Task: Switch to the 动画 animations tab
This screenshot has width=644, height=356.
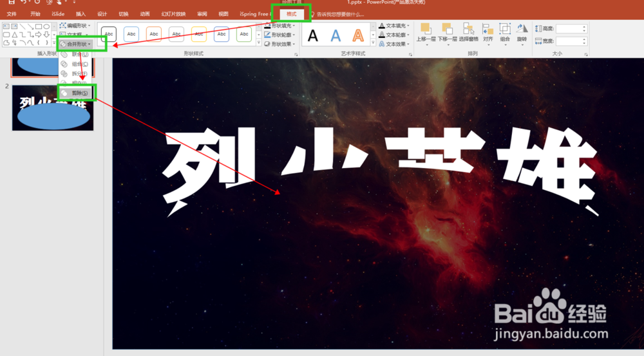Action: [145, 14]
